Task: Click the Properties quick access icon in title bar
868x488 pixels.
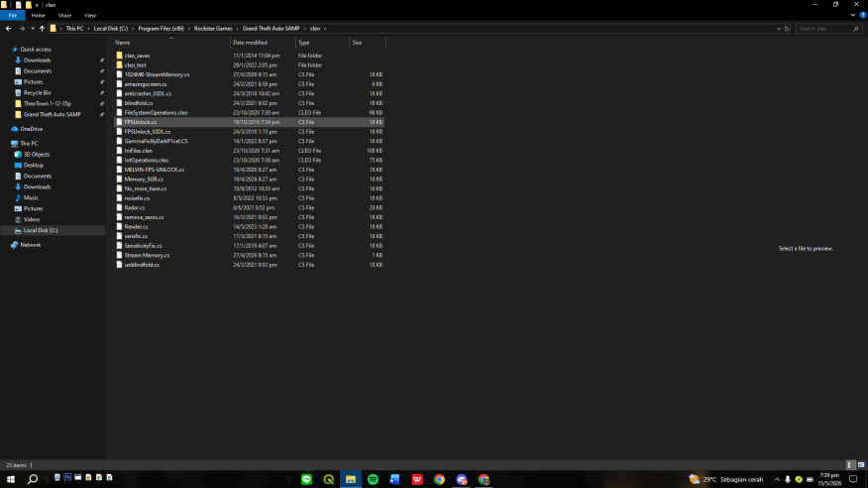Action: pyautogui.click(x=18, y=5)
